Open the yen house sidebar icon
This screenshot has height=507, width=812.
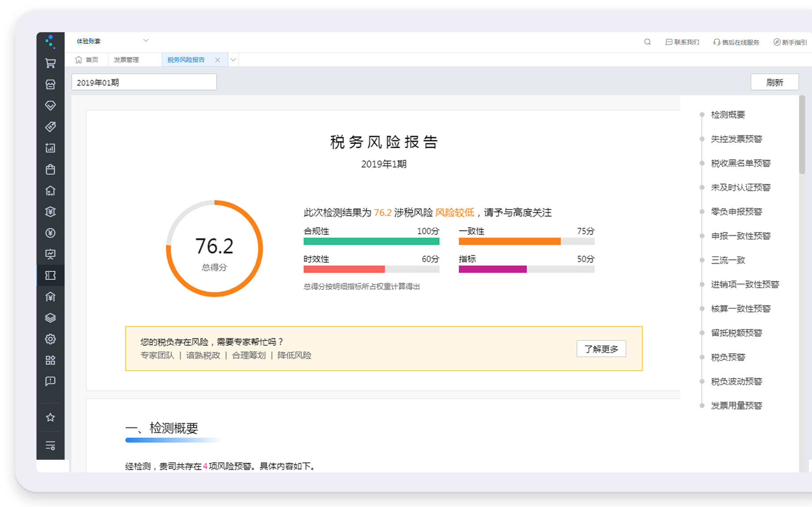[50, 297]
